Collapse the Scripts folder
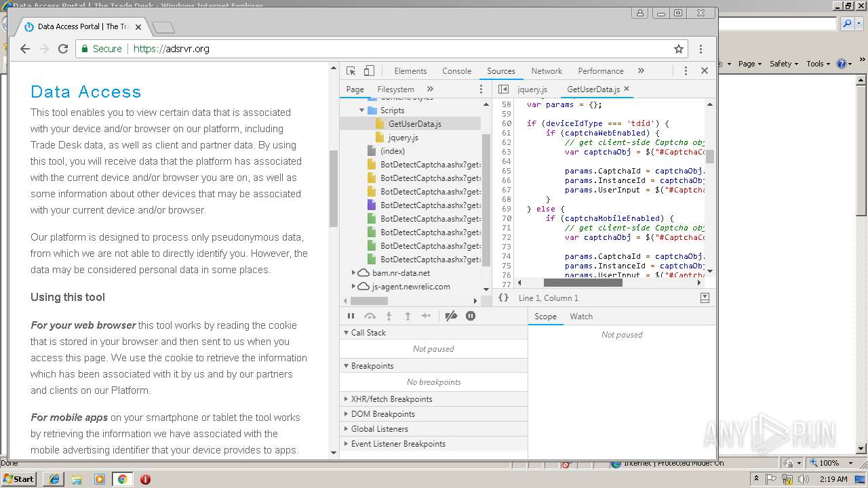The height and width of the screenshot is (488, 868). pyautogui.click(x=362, y=110)
